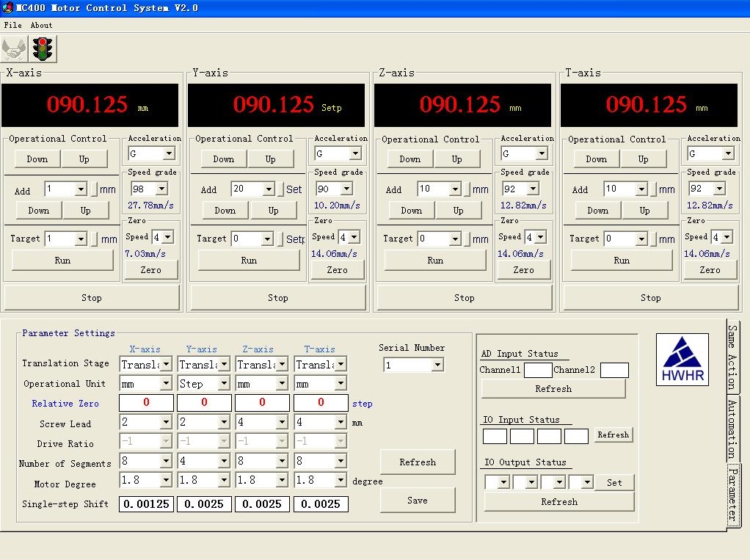
Task: Toggle the small box beside Y-axis Add Set
Action: click(x=280, y=190)
